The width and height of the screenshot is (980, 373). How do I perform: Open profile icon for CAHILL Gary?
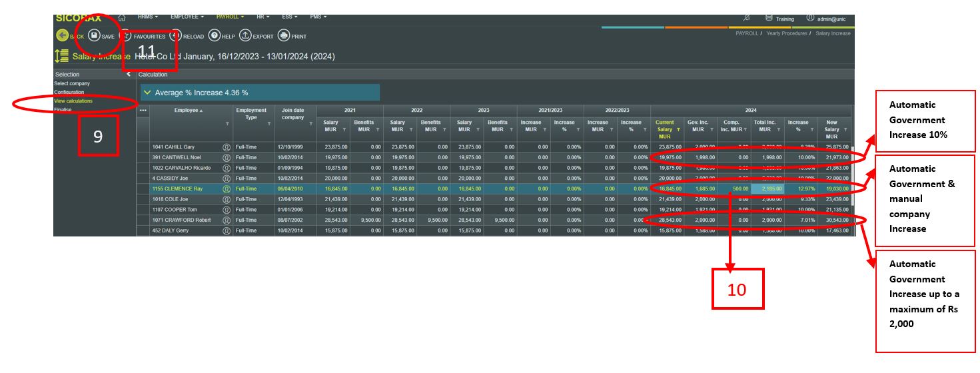(227, 147)
